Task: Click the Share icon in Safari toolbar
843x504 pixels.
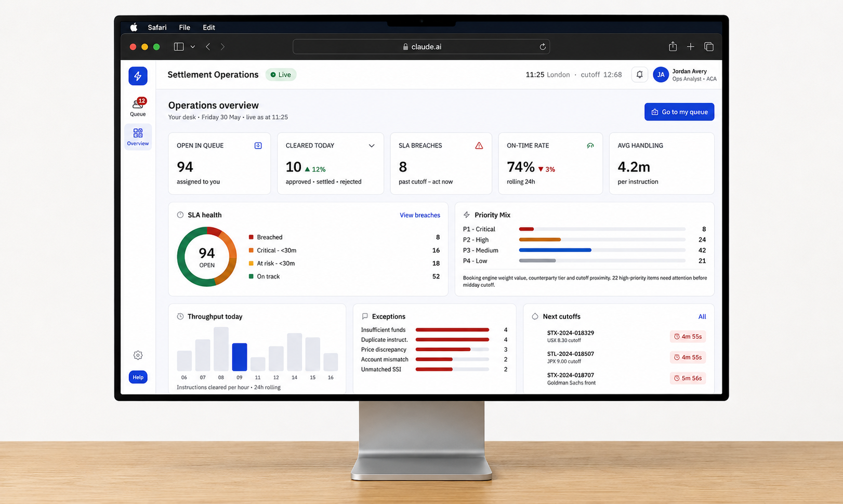Action: [673, 46]
